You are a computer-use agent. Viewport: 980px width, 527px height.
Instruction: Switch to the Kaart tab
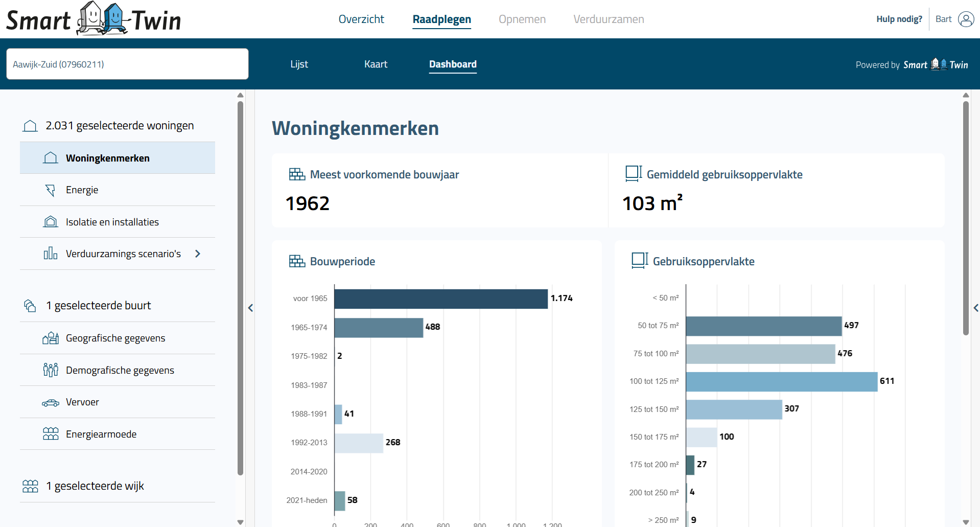[x=376, y=64]
